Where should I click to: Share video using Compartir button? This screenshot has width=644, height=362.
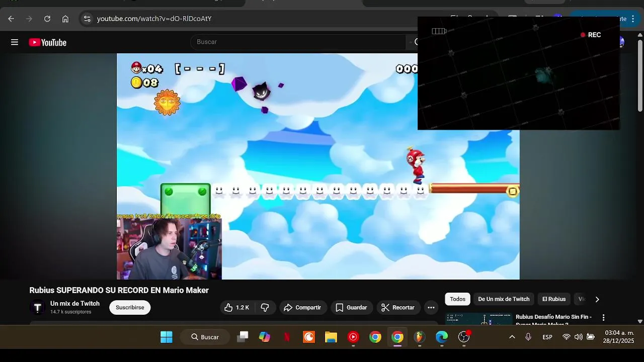(x=302, y=307)
